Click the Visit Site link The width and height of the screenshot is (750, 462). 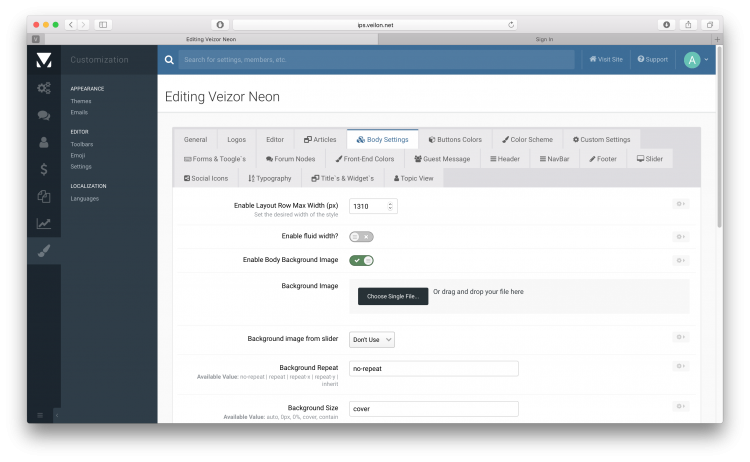pyautogui.click(x=606, y=59)
